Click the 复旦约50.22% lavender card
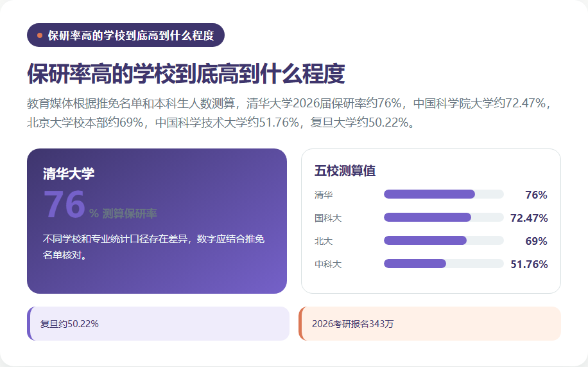This screenshot has width=588, height=367. coord(159,323)
